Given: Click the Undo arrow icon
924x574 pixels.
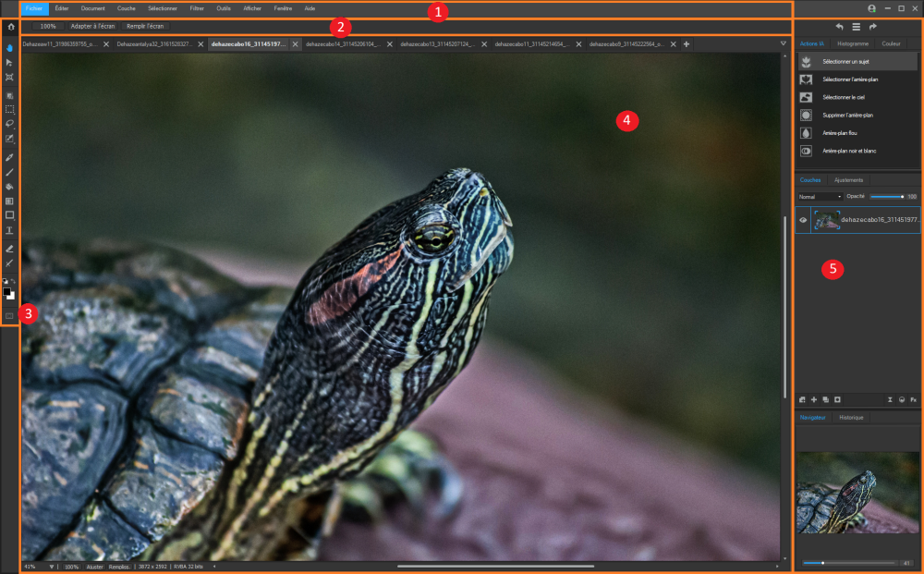Looking at the screenshot, I should [x=839, y=27].
